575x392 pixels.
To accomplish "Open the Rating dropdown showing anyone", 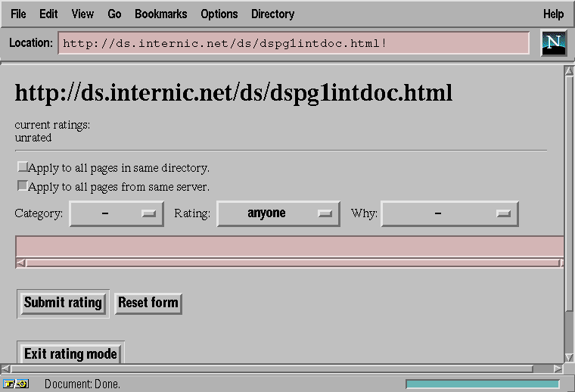I will click(x=278, y=213).
